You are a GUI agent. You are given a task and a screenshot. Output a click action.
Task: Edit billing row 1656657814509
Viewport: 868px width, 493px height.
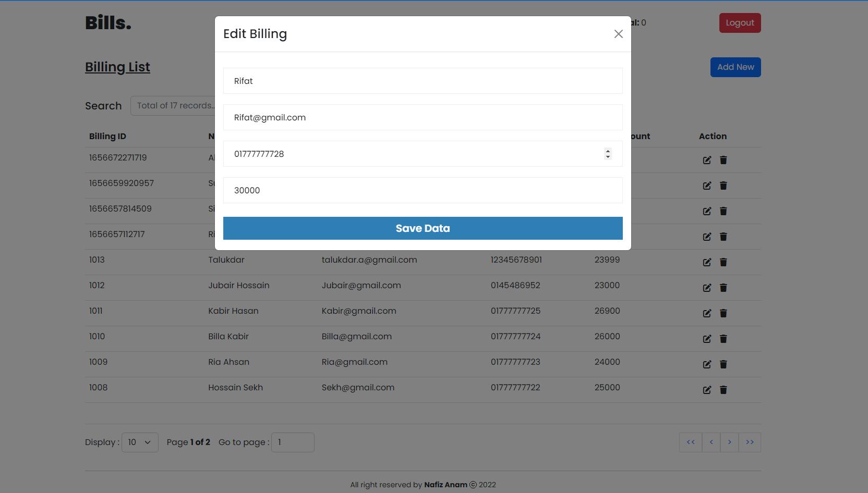click(707, 211)
